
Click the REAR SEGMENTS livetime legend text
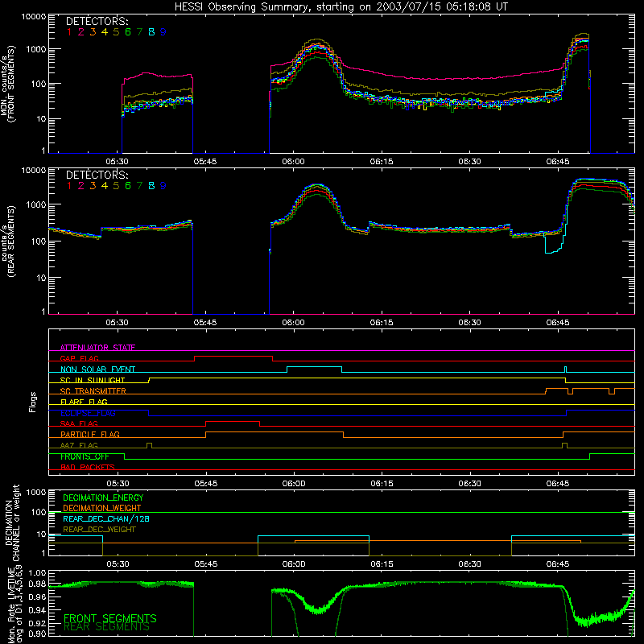(107, 627)
